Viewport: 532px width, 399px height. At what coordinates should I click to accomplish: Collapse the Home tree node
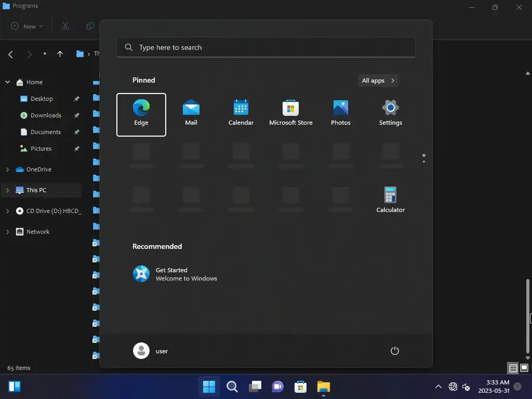pyautogui.click(x=7, y=82)
